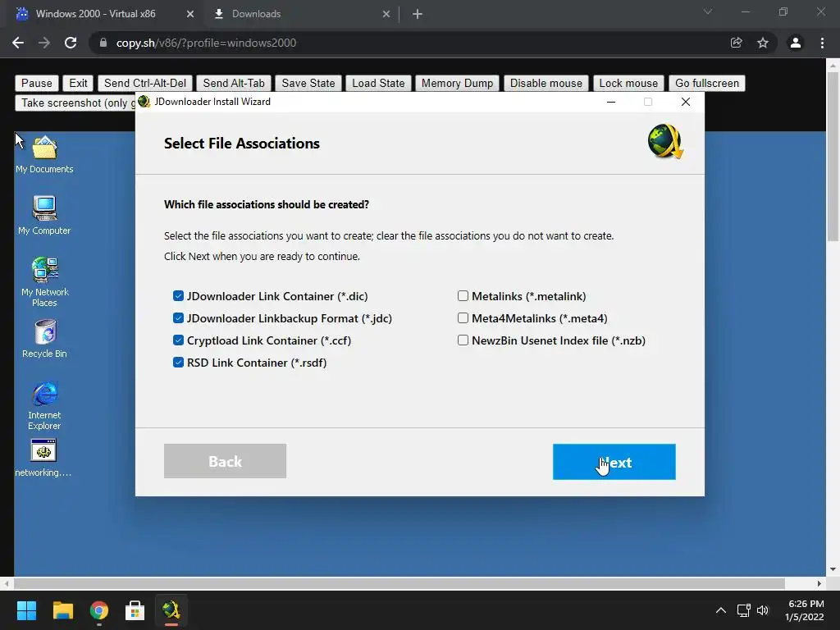This screenshot has width=840, height=630.
Task: Click Next in the install wizard
Action: [x=614, y=462]
